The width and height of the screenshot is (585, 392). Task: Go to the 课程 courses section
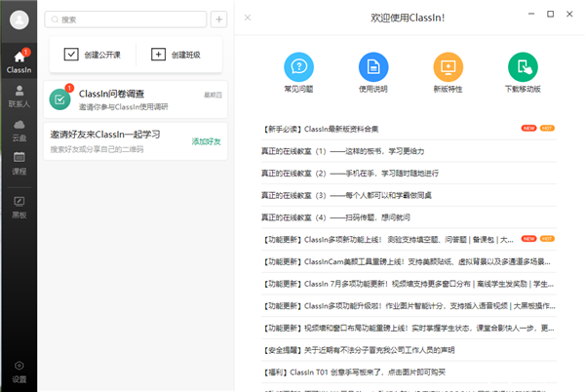19,162
